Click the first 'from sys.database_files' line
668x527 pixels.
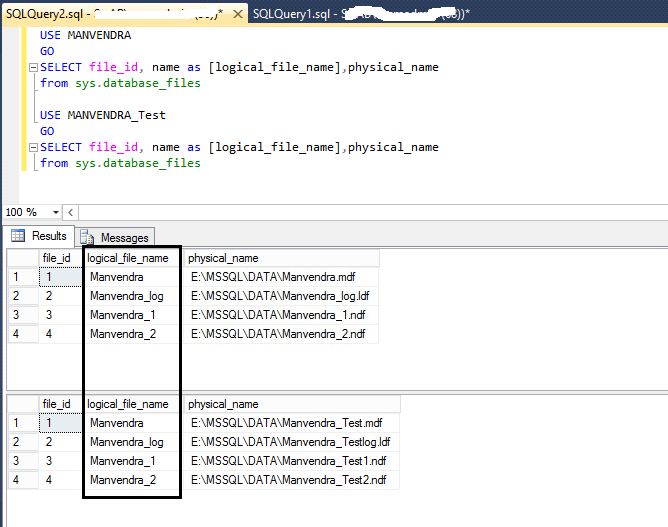120,83
